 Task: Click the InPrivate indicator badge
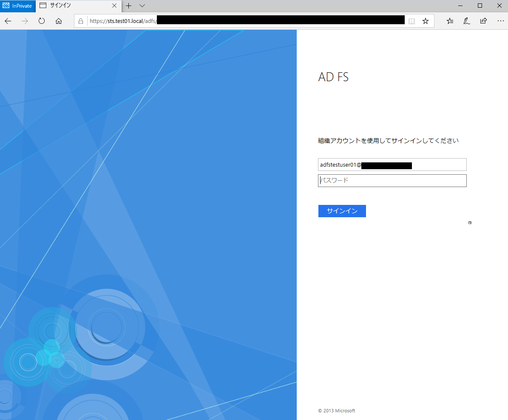17,6
